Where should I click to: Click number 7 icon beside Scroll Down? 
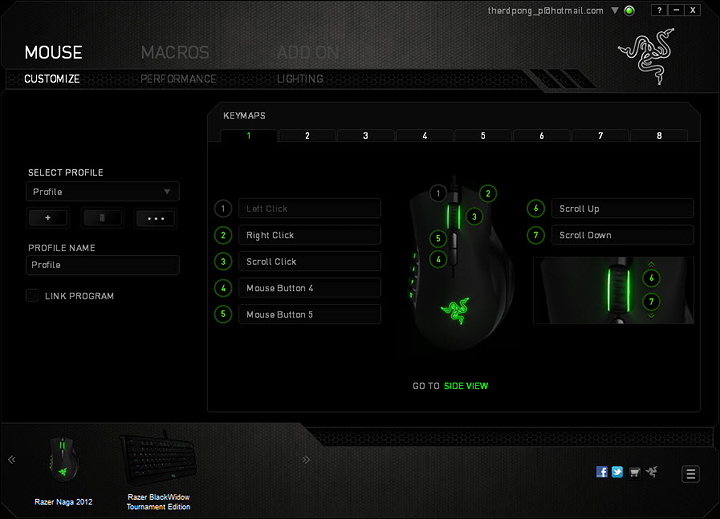(536, 235)
